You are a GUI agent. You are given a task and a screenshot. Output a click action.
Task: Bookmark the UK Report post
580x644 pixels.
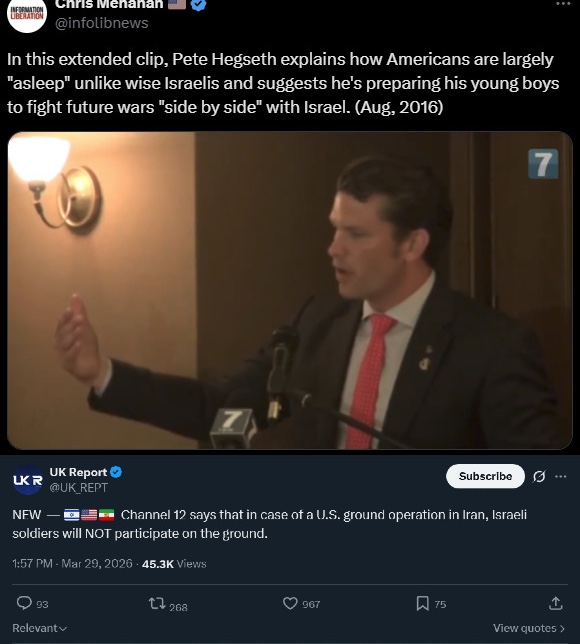tap(431, 604)
